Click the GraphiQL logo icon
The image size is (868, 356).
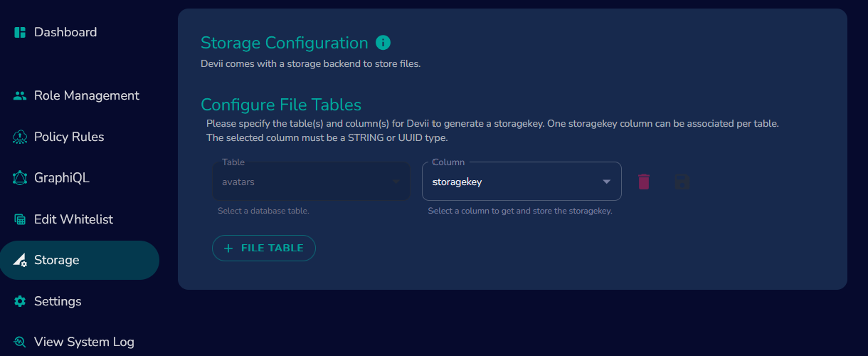pyautogui.click(x=20, y=178)
